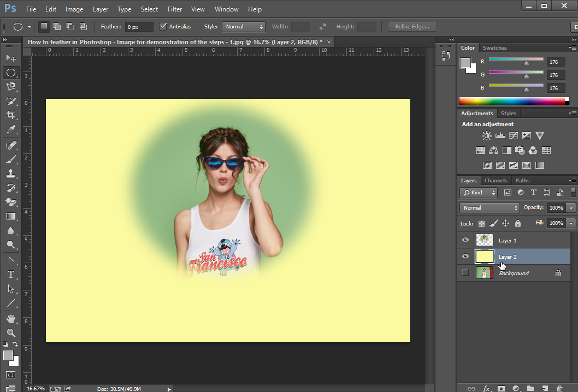The height and width of the screenshot is (392, 578).
Task: Hide Layer 1 visibility
Action: click(465, 240)
